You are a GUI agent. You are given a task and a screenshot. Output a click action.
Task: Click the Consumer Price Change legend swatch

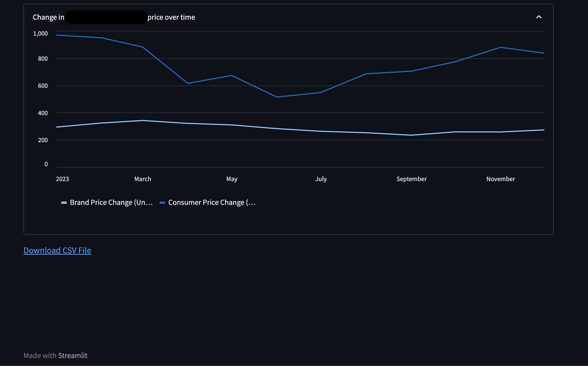tap(163, 202)
